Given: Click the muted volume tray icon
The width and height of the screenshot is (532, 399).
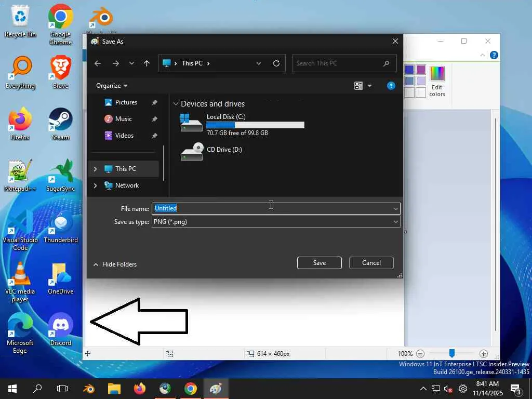Looking at the screenshot, I should [448, 389].
